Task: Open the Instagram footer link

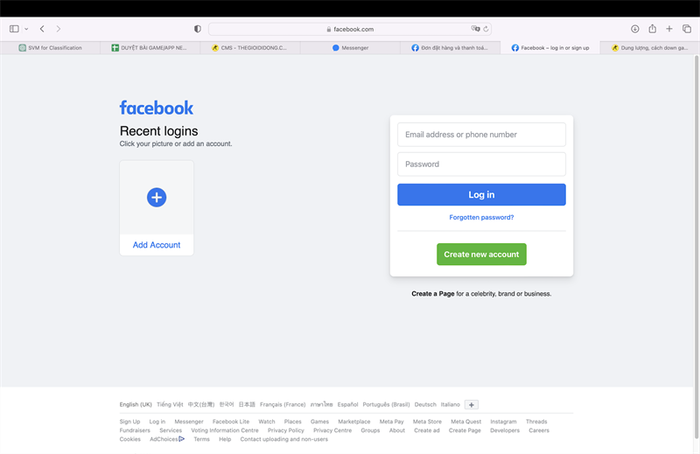Action: (x=504, y=421)
